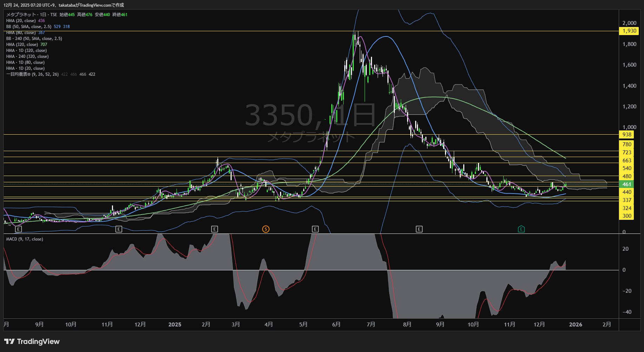The image size is (644, 352).
Task: Click the メタプラネット symbol title in legend
Action: pyautogui.click(x=21, y=15)
